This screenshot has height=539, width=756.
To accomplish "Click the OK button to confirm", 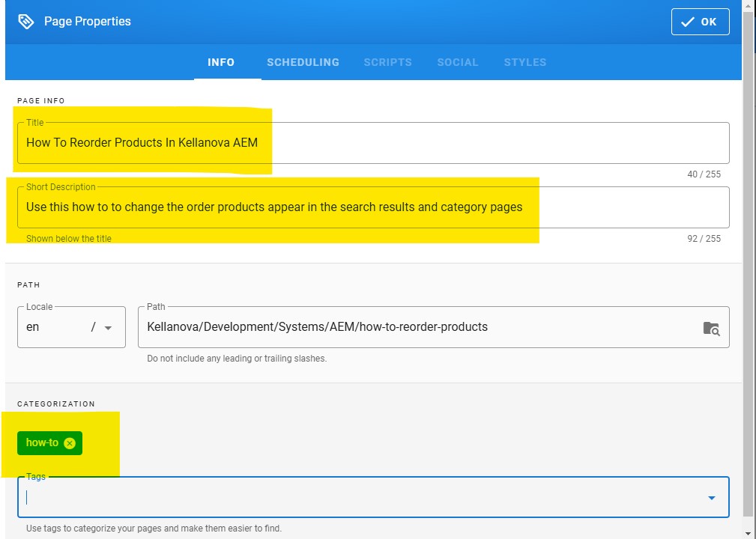I will [700, 22].
